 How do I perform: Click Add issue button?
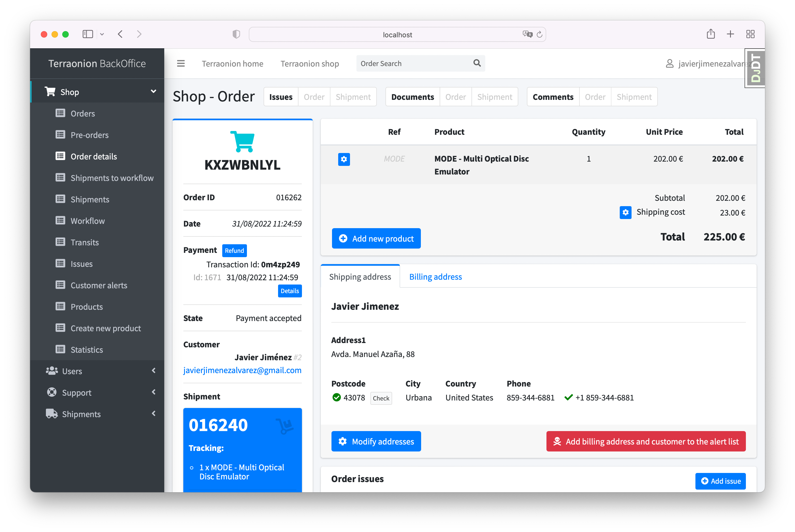[x=720, y=481]
